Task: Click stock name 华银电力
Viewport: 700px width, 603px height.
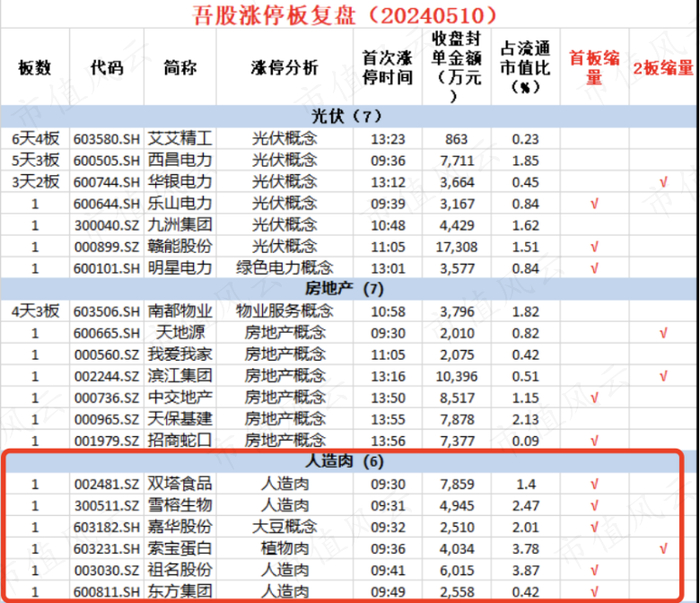Action: (180, 182)
